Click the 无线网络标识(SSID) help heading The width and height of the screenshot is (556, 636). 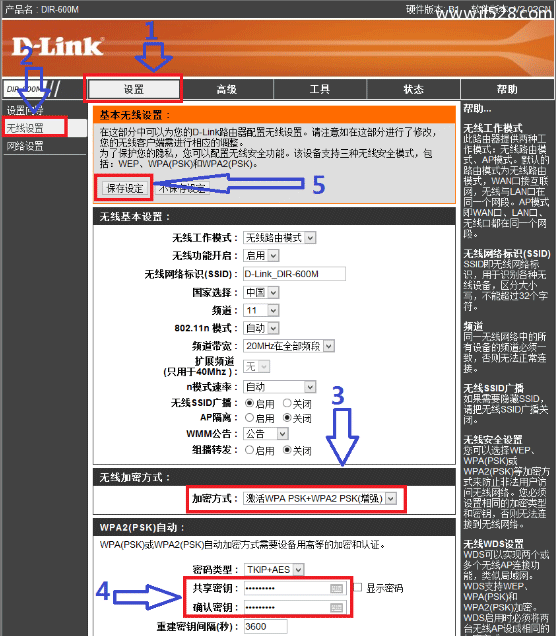[507, 254]
